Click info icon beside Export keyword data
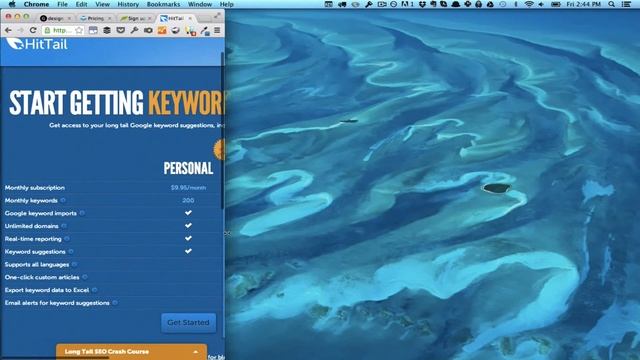 point(95,290)
